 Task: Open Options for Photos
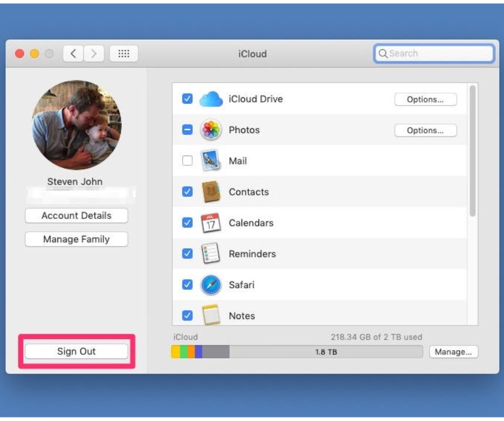(425, 130)
